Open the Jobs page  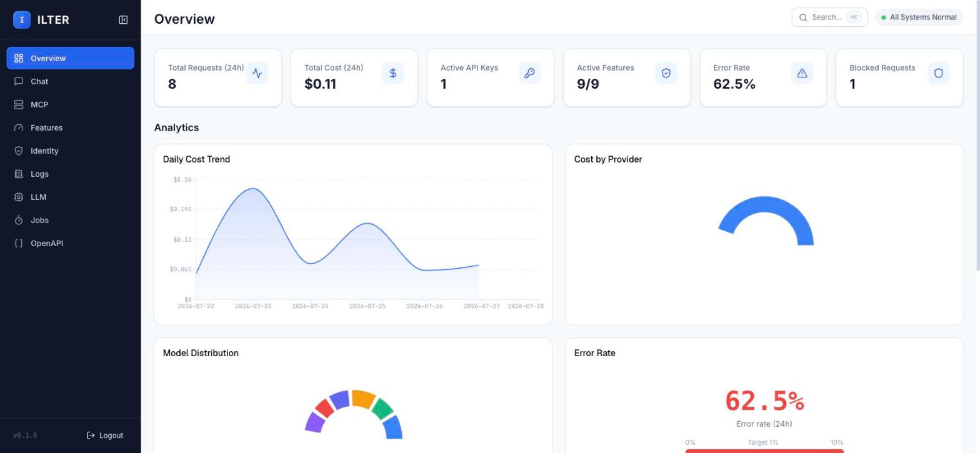[71, 220]
